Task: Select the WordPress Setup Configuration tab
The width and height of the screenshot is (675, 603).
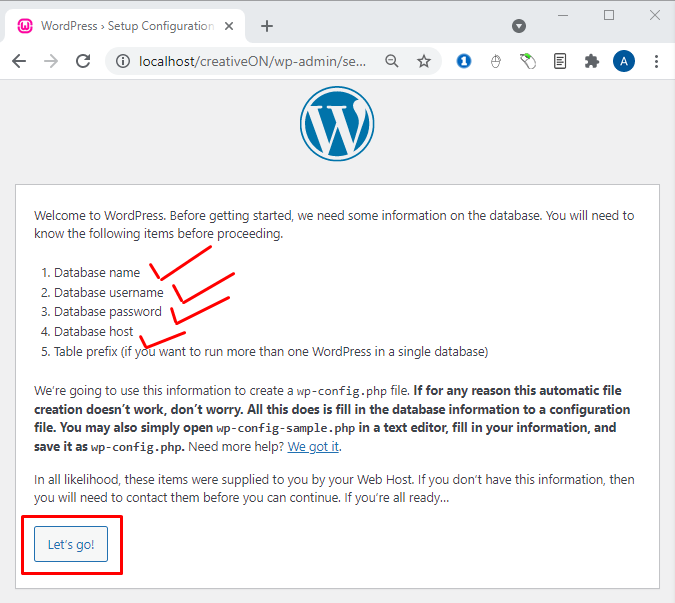Action: pos(125,26)
